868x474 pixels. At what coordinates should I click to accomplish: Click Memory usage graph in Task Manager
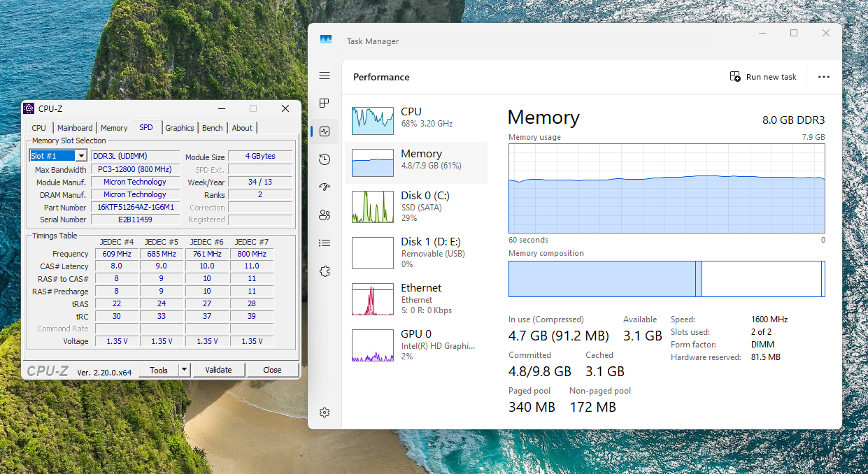coord(667,189)
